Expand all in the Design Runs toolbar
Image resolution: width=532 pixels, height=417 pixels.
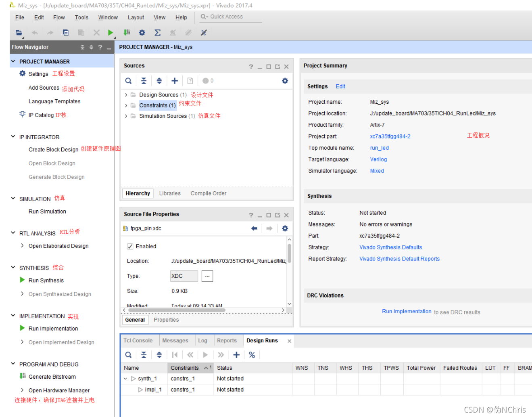pos(159,355)
